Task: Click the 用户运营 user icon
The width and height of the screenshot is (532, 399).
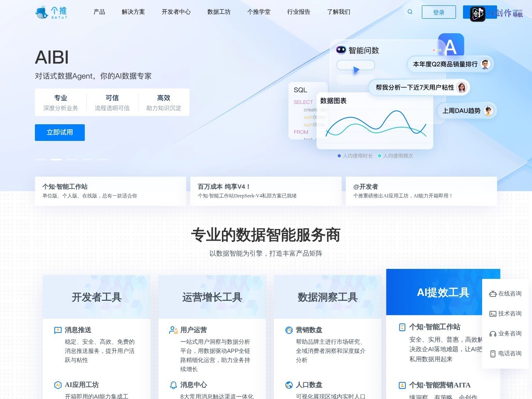Action: coord(173,330)
